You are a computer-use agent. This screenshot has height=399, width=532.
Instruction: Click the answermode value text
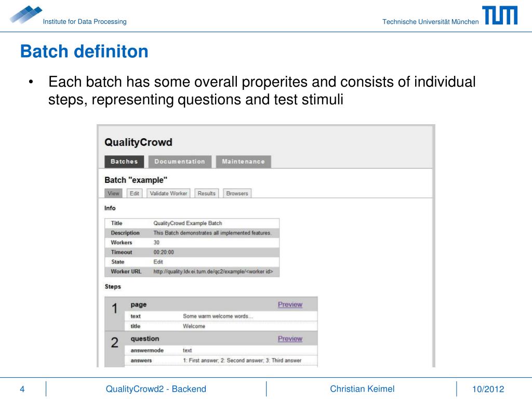[187, 350]
